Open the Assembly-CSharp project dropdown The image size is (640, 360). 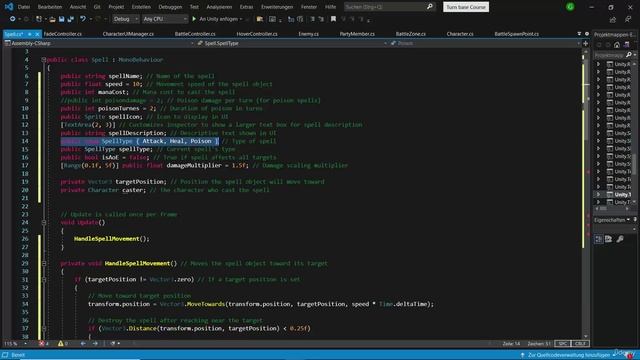click(x=98, y=43)
